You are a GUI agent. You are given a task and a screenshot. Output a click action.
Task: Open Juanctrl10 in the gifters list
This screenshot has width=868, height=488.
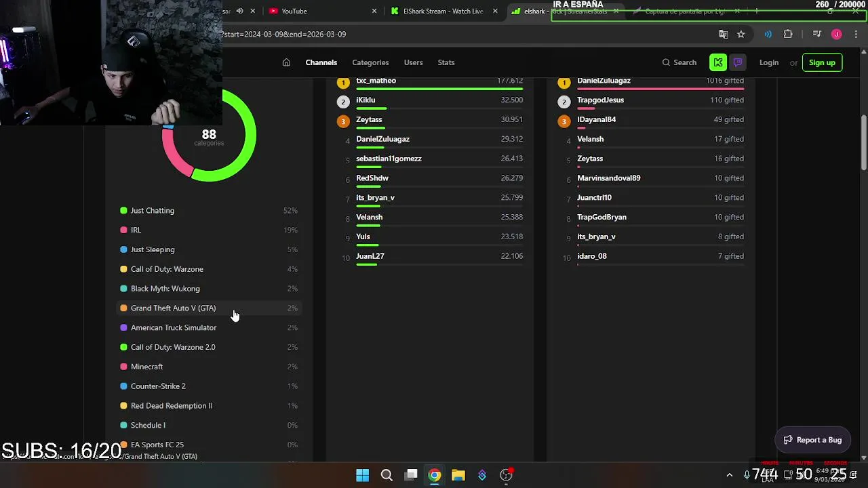(x=594, y=198)
